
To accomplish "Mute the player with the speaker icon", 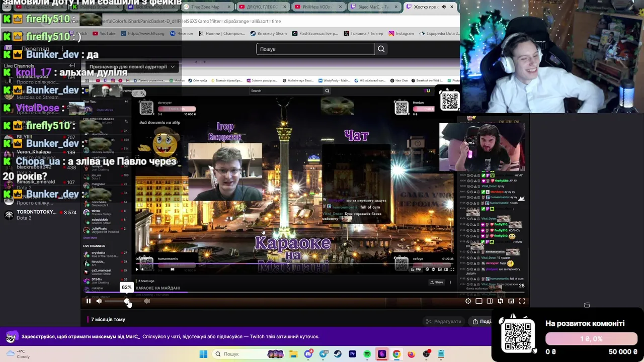I will point(99,301).
